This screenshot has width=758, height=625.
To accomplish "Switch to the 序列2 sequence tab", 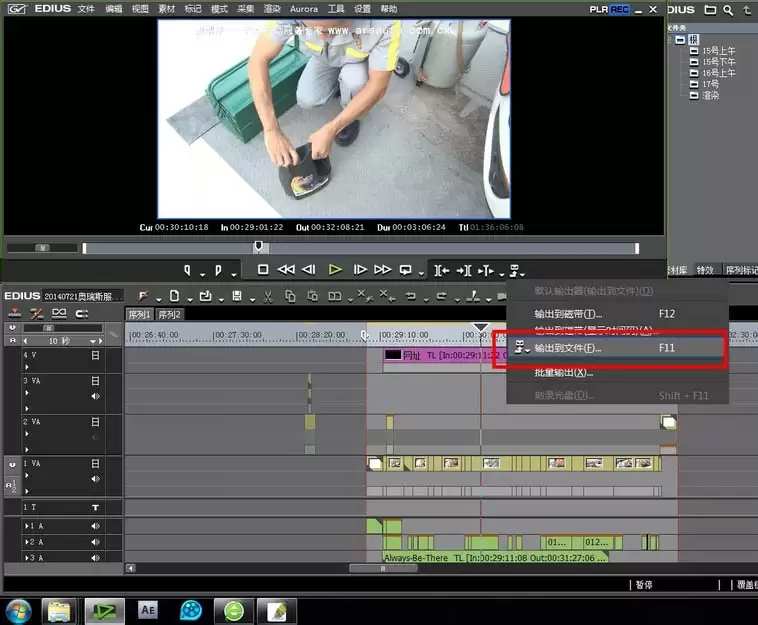I will [x=170, y=315].
